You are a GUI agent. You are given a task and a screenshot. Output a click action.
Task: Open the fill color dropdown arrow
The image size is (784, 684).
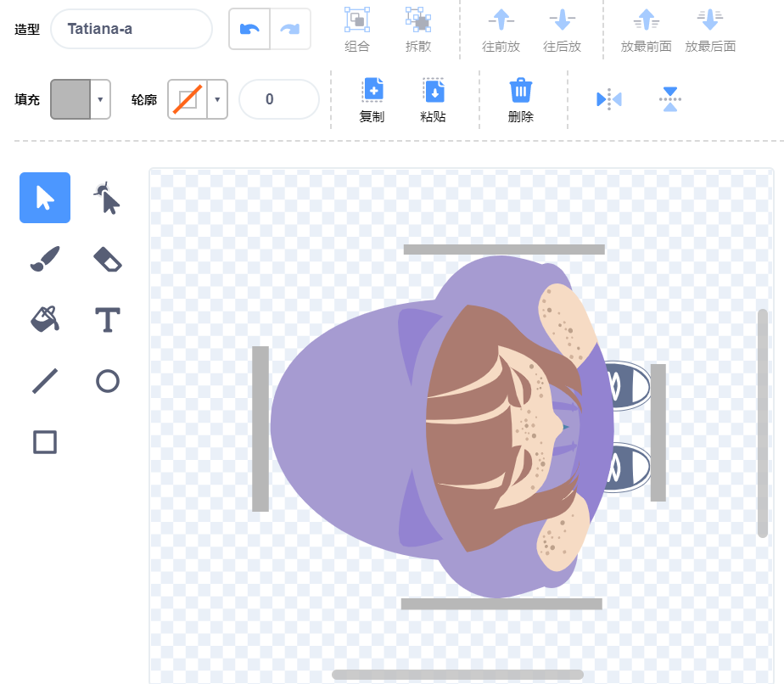tap(100, 99)
